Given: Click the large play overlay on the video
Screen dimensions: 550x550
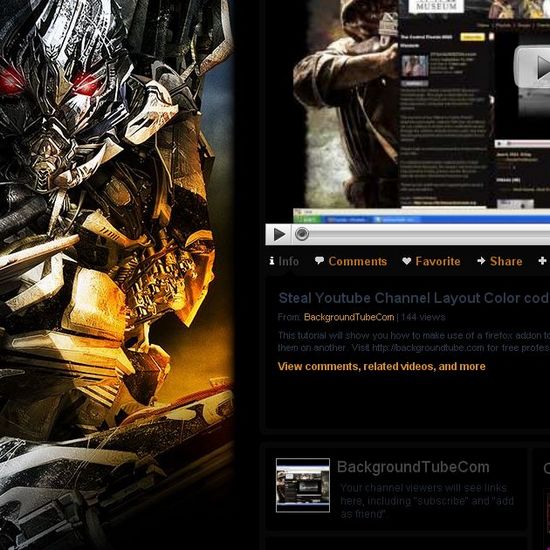Looking at the screenshot, I should 533,67.
